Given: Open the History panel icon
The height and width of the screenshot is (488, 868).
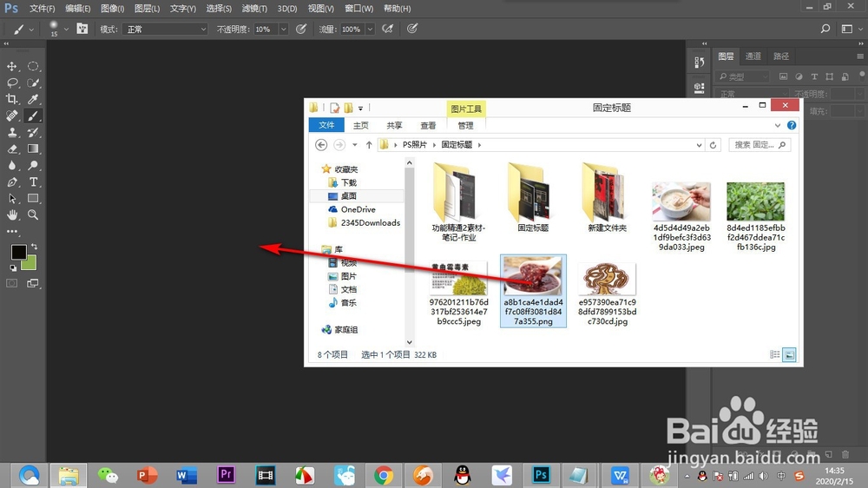Looking at the screenshot, I should point(699,63).
